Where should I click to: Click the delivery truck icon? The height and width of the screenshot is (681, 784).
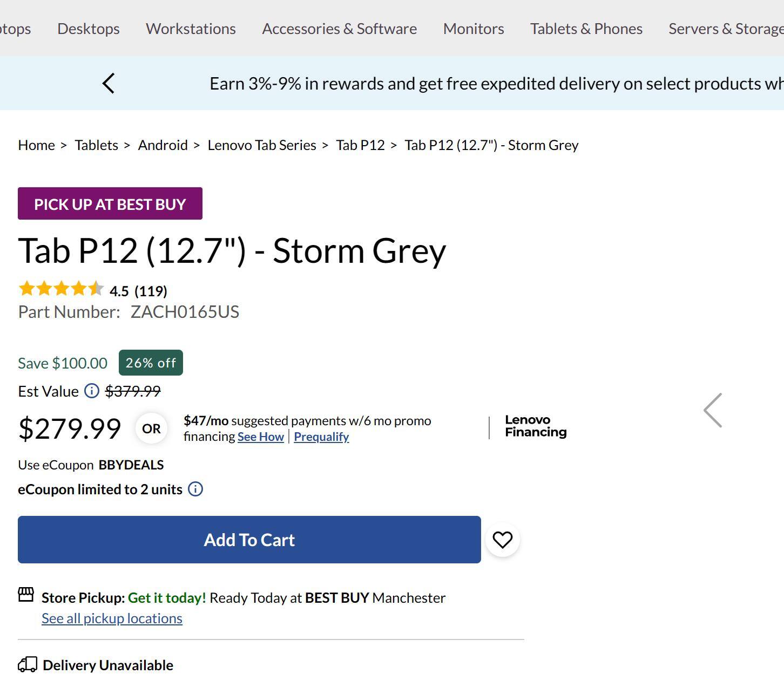[28, 665]
